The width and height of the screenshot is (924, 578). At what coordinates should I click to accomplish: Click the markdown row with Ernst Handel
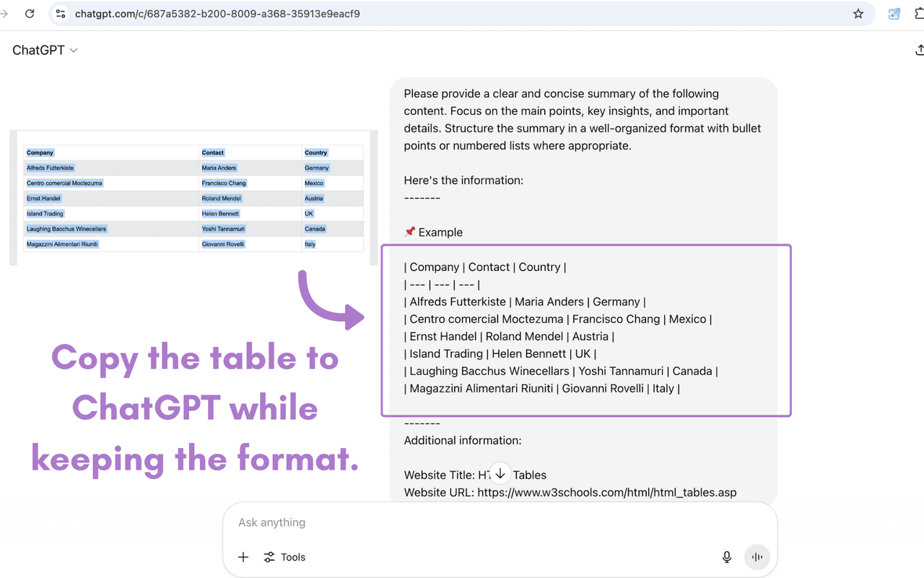[510, 336]
